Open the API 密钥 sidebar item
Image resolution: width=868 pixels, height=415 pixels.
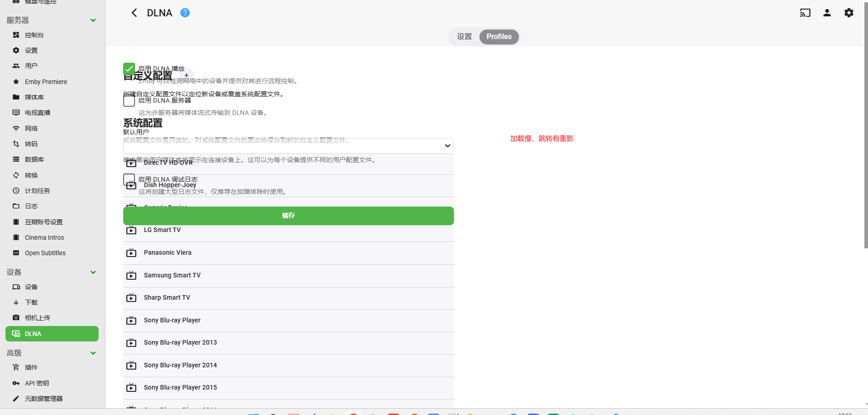(x=37, y=383)
